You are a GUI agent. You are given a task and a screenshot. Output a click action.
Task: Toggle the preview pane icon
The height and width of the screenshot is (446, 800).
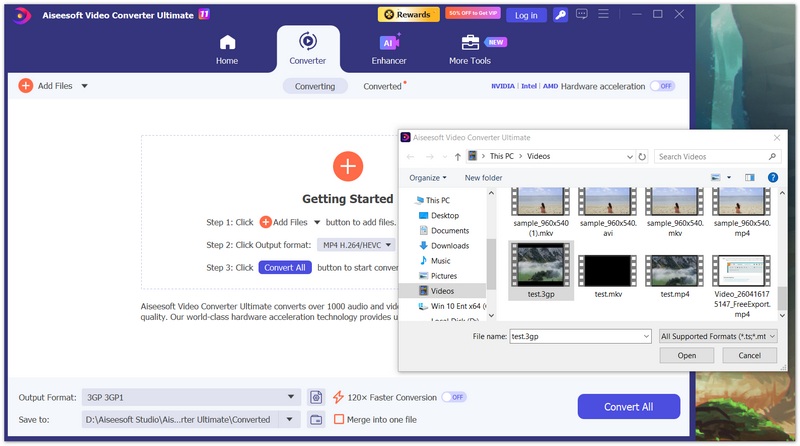point(749,178)
